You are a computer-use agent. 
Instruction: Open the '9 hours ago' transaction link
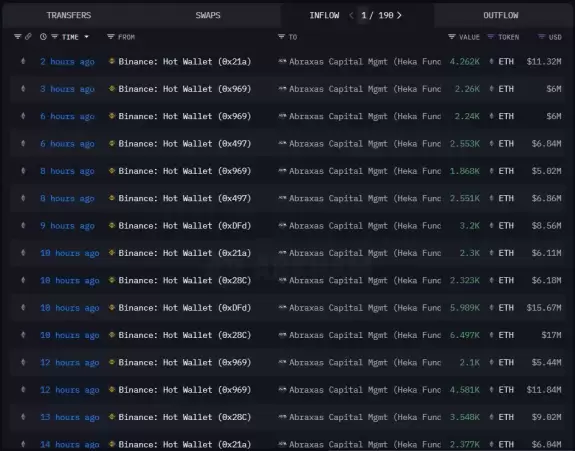click(67, 226)
